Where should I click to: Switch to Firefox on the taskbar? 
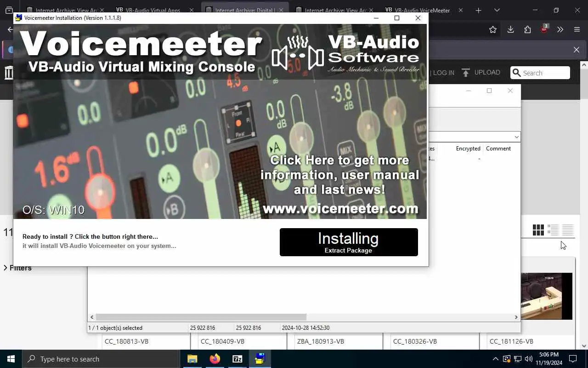tap(215, 359)
